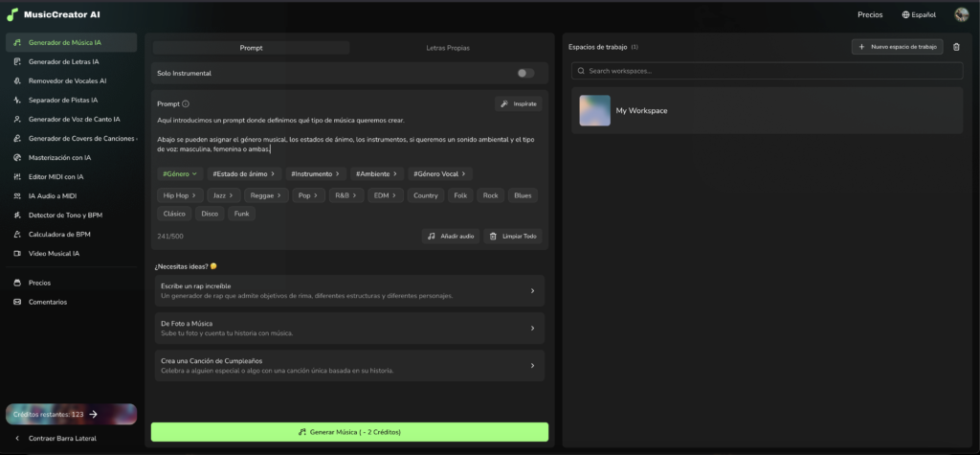Switch to the Letras Propias tab
This screenshot has width=980, height=455.
pos(447,47)
